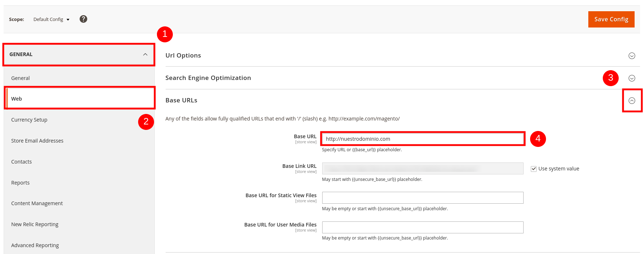Click the Base URL input field
644x254 pixels.
click(423, 139)
